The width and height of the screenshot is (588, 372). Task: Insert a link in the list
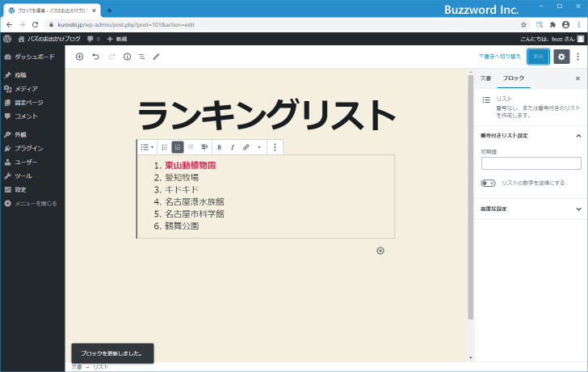click(x=246, y=147)
